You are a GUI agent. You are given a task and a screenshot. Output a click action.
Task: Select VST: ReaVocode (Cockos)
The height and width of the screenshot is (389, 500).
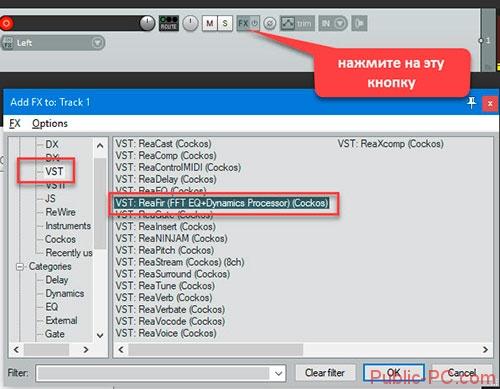170,321
